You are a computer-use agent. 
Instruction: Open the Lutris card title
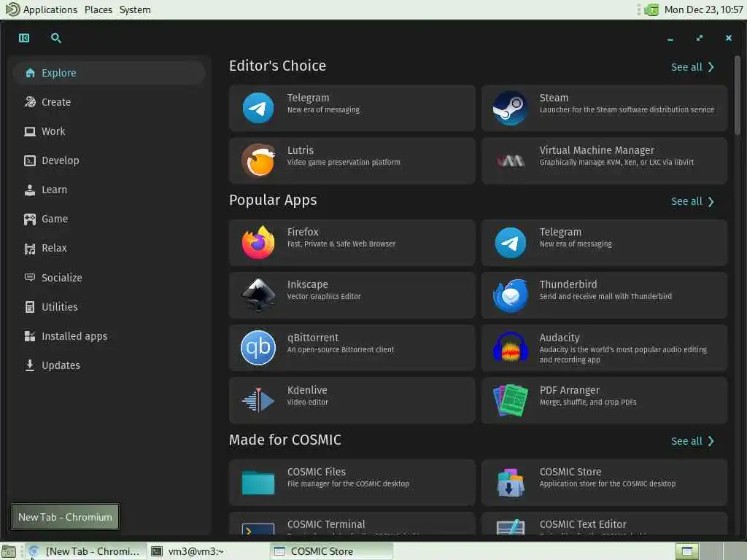(x=300, y=150)
